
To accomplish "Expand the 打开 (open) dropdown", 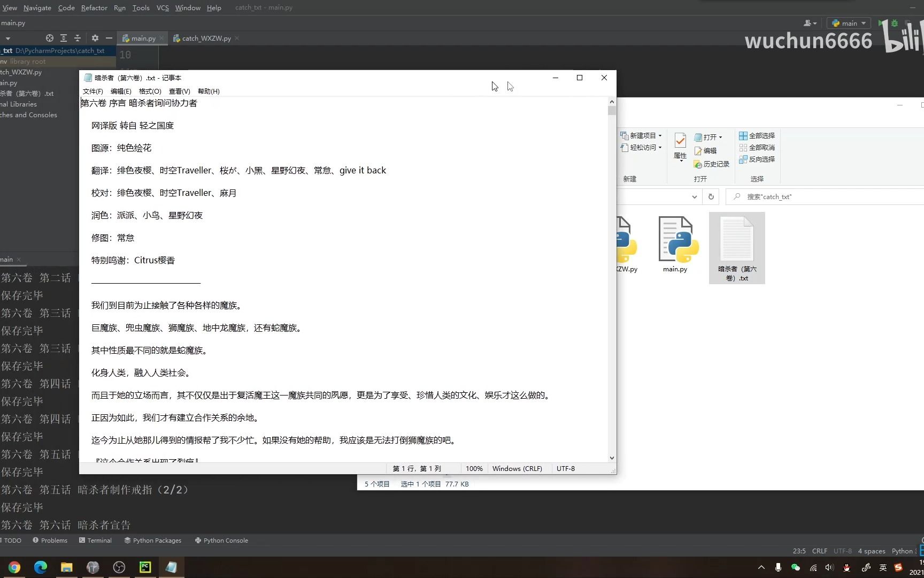I will click(721, 137).
